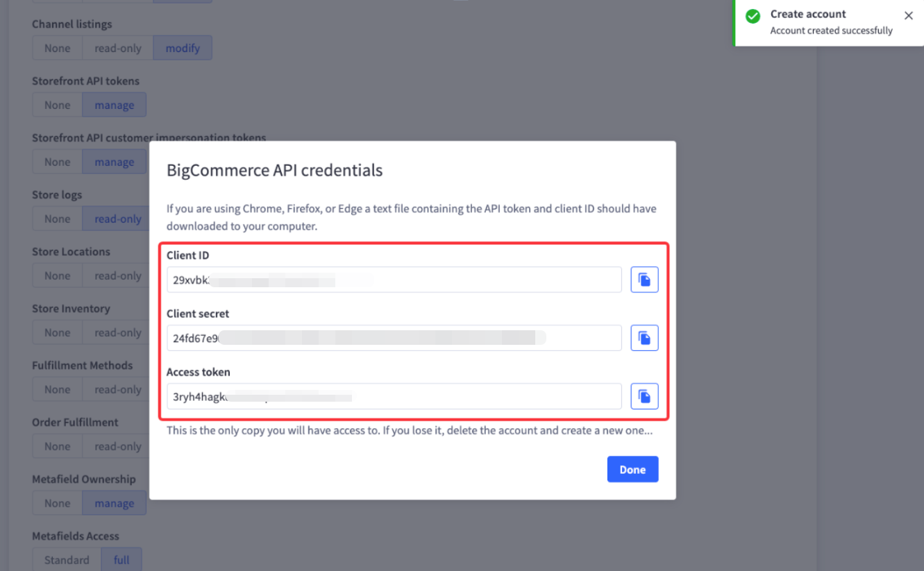Dismiss the Create account notification

coord(908,15)
